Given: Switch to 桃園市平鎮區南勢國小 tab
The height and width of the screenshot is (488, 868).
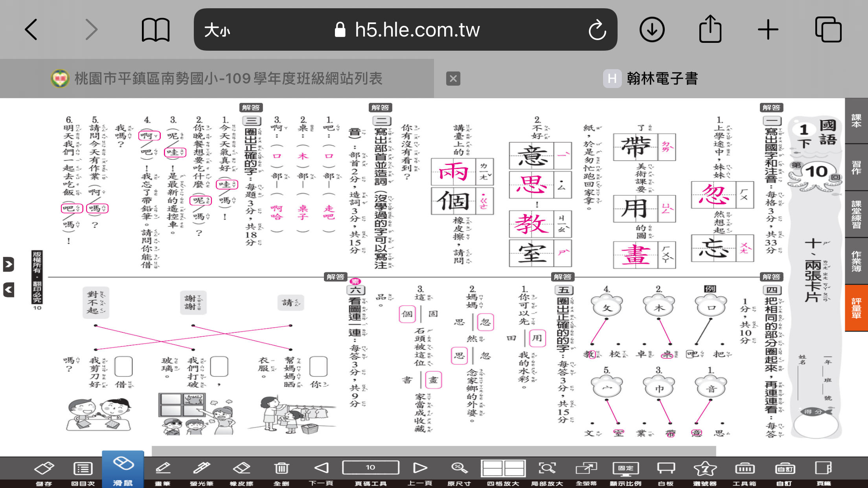Looking at the screenshot, I should (217, 78).
